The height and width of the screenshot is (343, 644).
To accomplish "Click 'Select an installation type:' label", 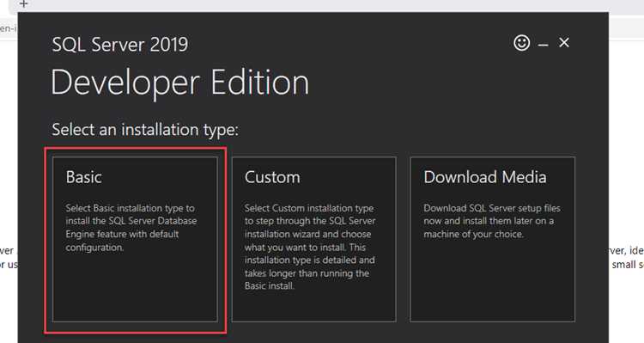I will click(x=145, y=130).
